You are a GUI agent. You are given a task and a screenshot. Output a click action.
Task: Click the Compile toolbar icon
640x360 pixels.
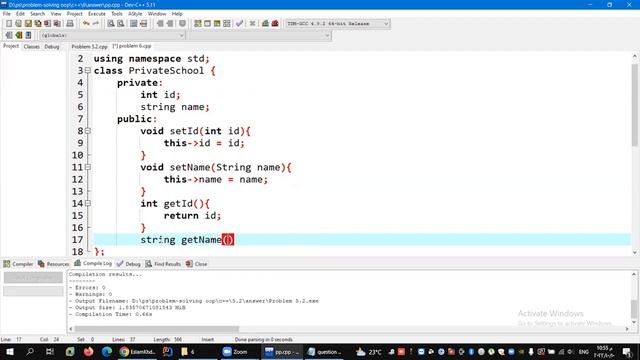click(198, 24)
